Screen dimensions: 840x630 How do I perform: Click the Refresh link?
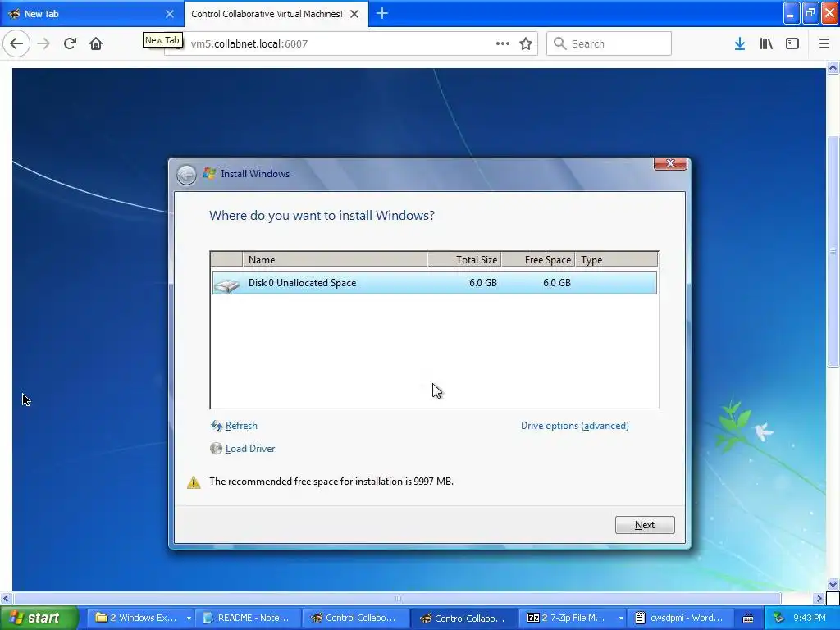[241, 426]
